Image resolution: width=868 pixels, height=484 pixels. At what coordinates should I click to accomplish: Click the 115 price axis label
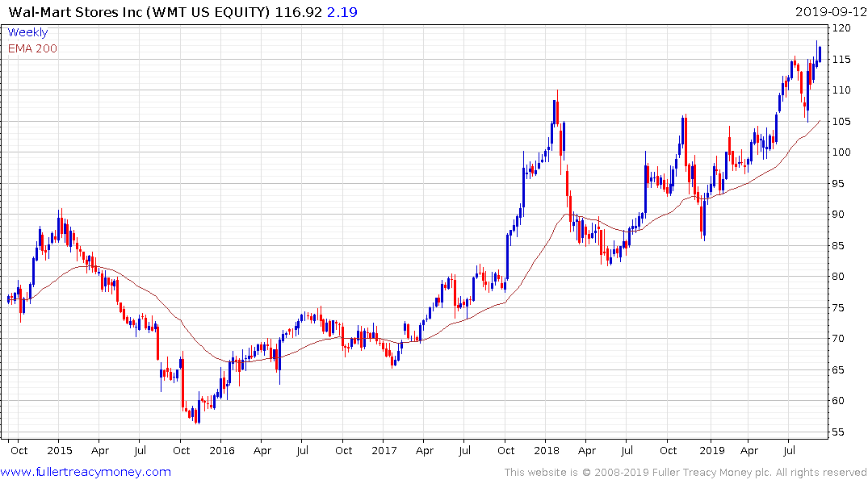(x=841, y=59)
